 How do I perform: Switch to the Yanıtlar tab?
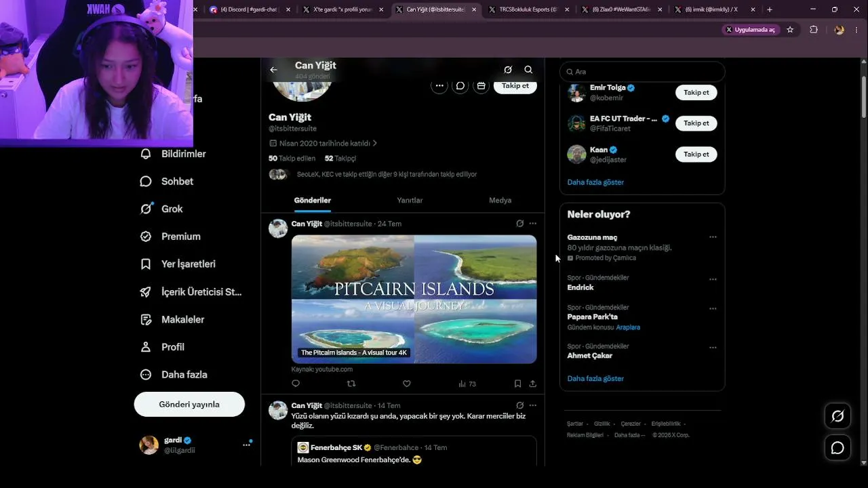410,201
